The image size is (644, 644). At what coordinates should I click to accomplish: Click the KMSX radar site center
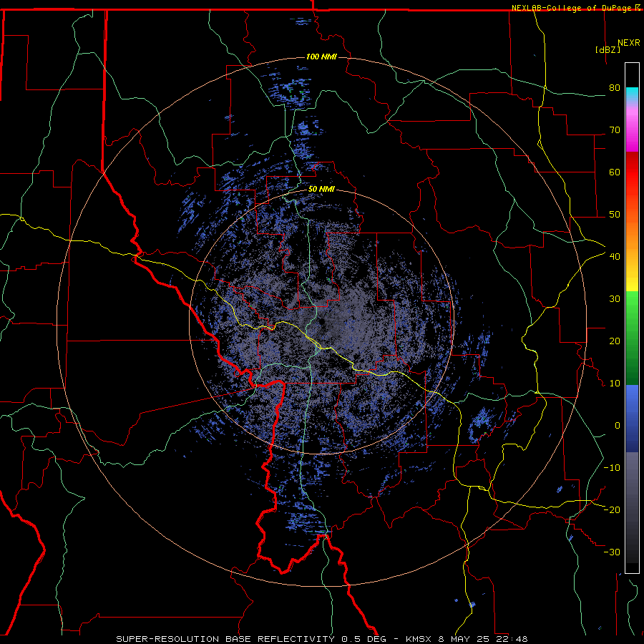tap(321, 321)
